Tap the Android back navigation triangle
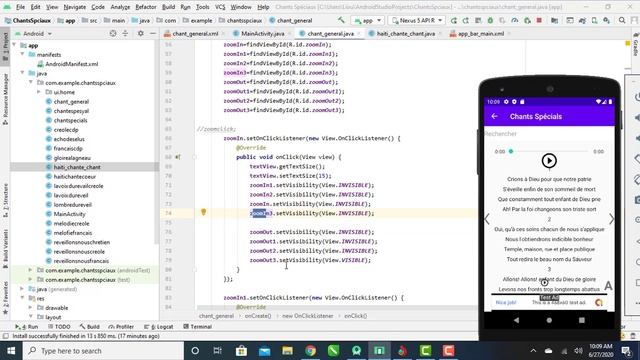This screenshot has height=360, width=640. (x=516, y=320)
